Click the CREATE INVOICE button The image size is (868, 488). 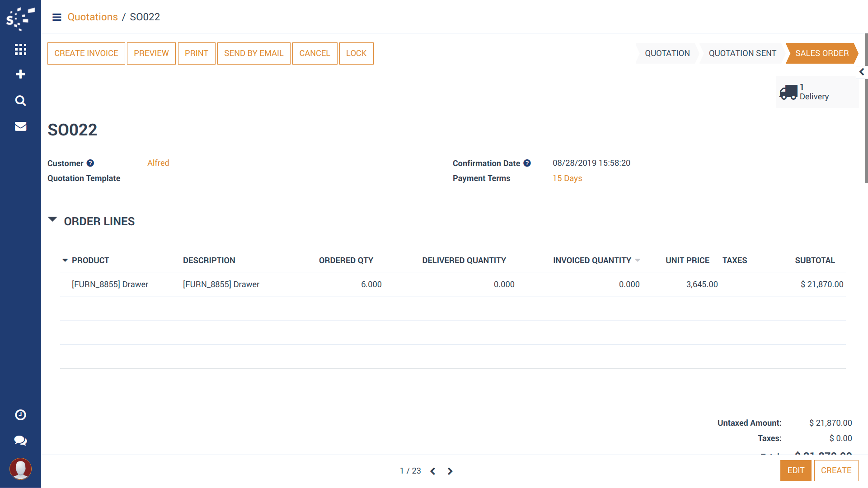[86, 53]
